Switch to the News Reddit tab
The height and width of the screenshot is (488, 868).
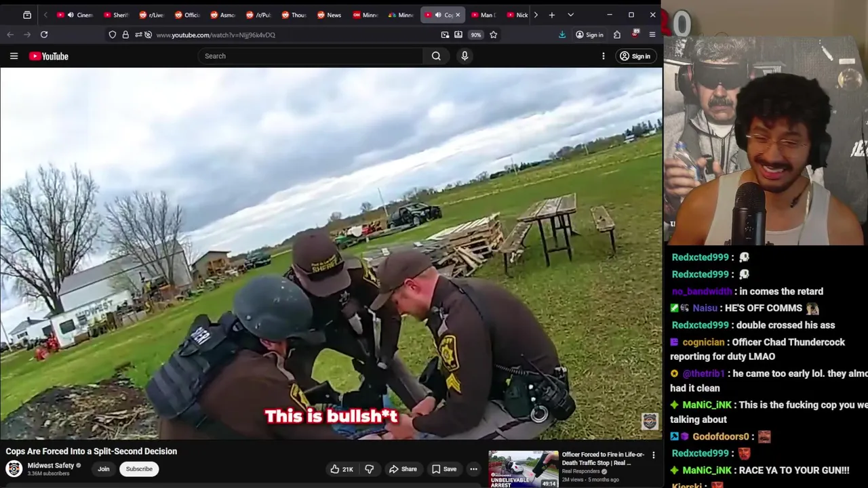coord(329,15)
